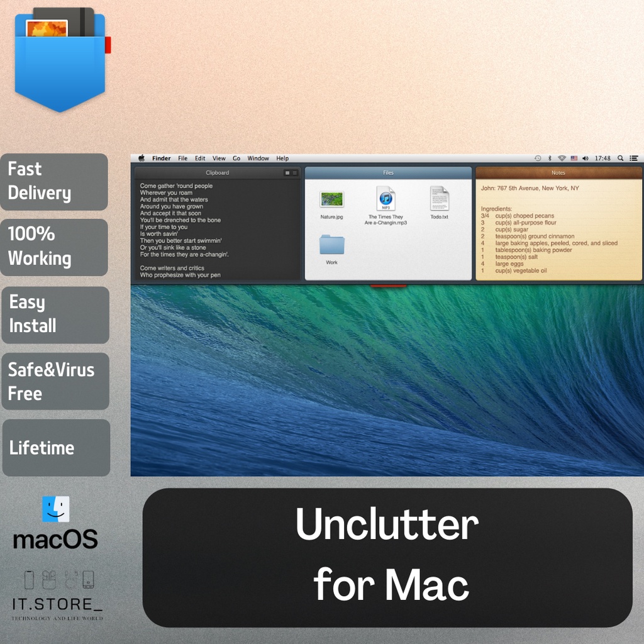Open Notification Center list icon
This screenshot has height=644, width=644.
pyautogui.click(x=633, y=158)
